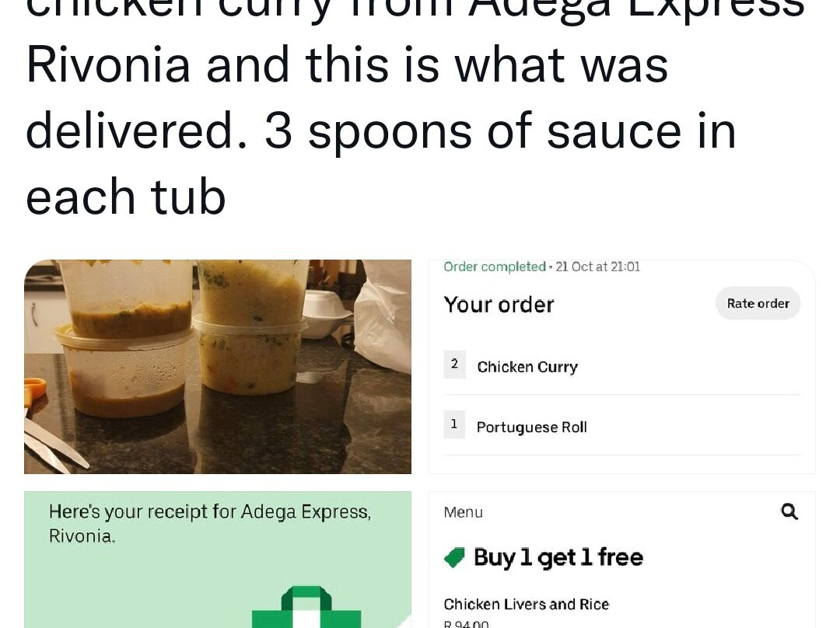Open the Adega Express receipt image
The width and height of the screenshot is (840, 628).
click(x=218, y=560)
